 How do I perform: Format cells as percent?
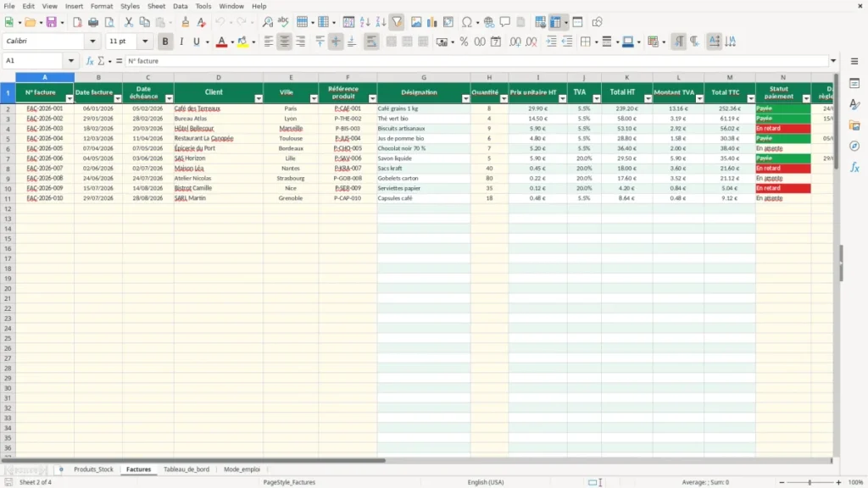click(464, 42)
